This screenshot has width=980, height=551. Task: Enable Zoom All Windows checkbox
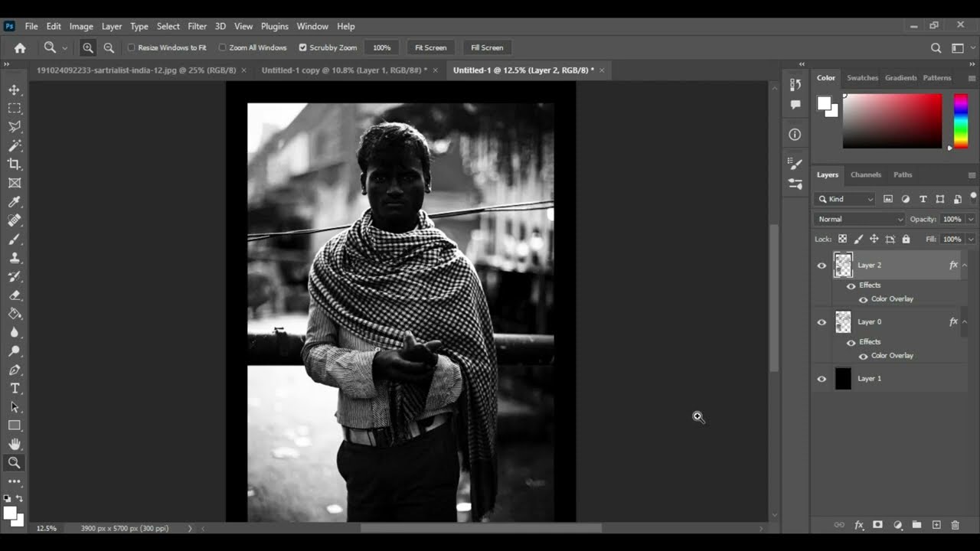tap(222, 47)
